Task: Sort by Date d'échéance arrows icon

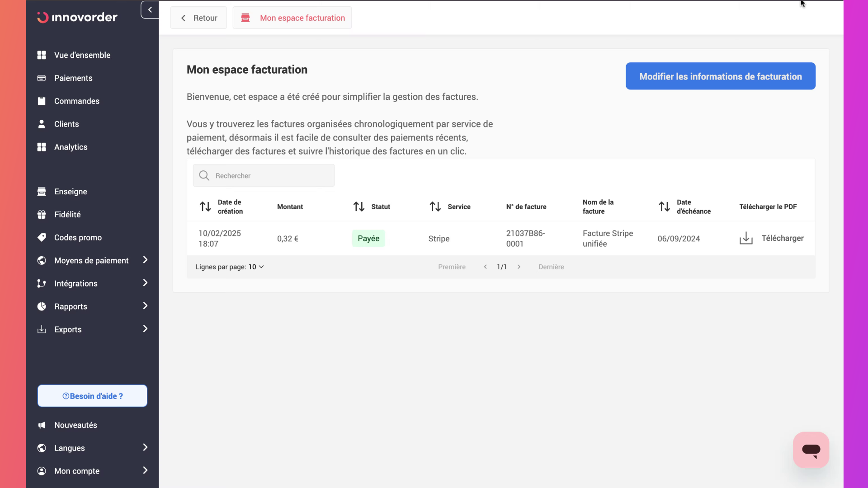Action: pos(664,206)
